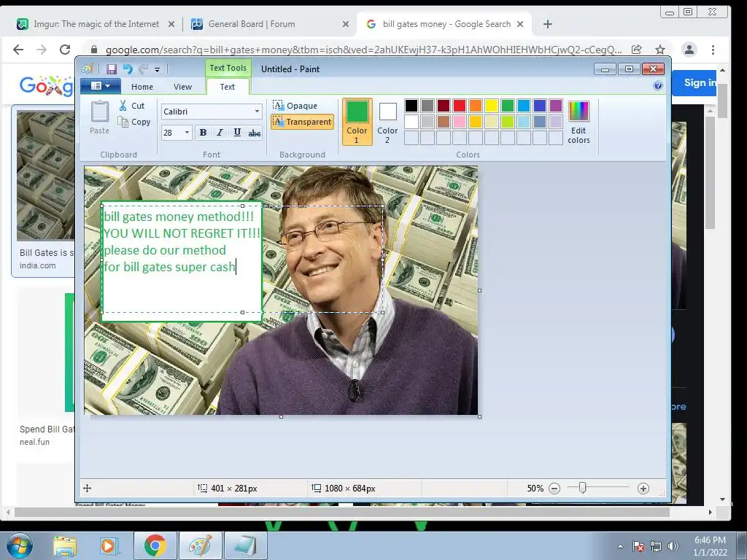
Task: Click Chrome's horizontal scrollbar
Action: point(341,513)
